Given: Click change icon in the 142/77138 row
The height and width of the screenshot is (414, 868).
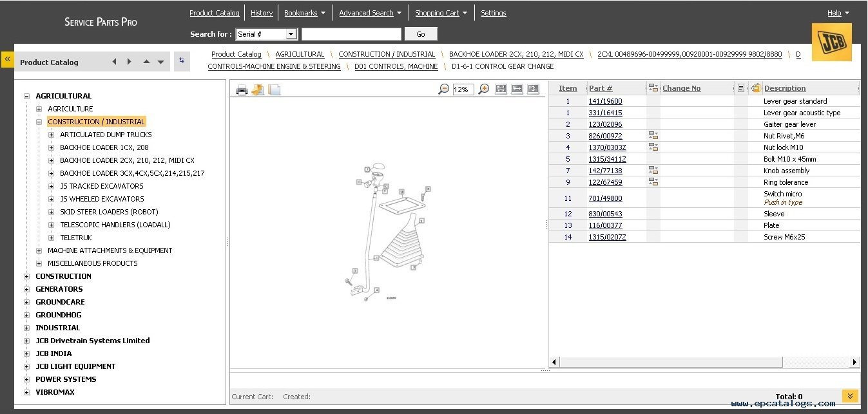Looking at the screenshot, I should [x=653, y=171].
